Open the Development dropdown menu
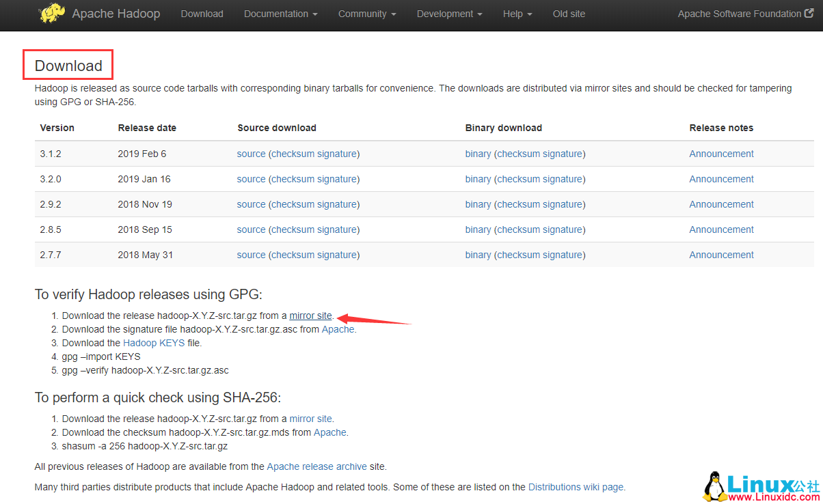Viewport: 823px width, 504px height. (x=449, y=14)
